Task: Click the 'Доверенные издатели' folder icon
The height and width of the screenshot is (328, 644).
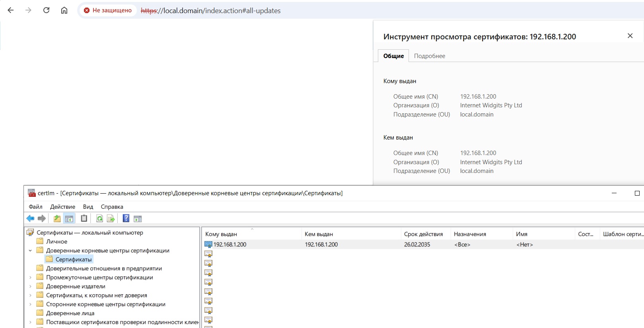Action: pyautogui.click(x=40, y=286)
